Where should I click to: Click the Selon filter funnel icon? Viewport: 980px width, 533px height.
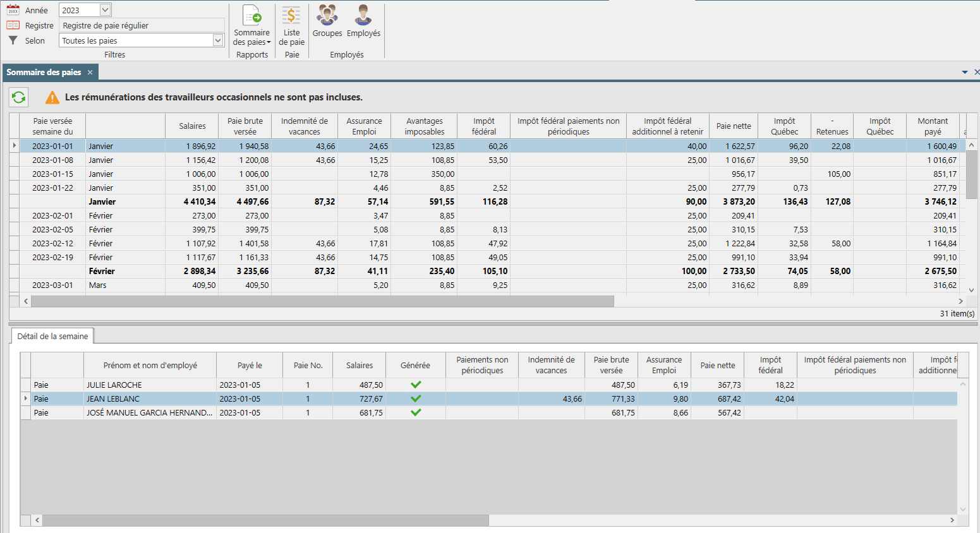pyautogui.click(x=13, y=40)
